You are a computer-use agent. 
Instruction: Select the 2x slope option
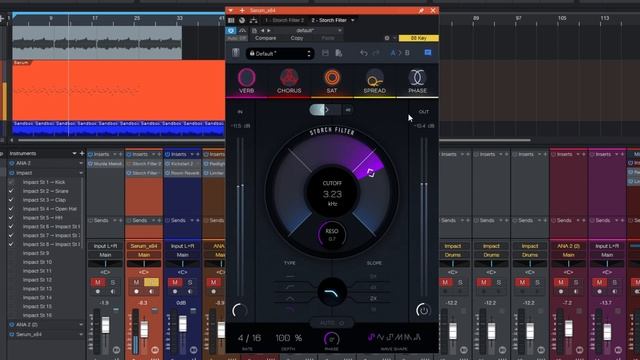373,298
